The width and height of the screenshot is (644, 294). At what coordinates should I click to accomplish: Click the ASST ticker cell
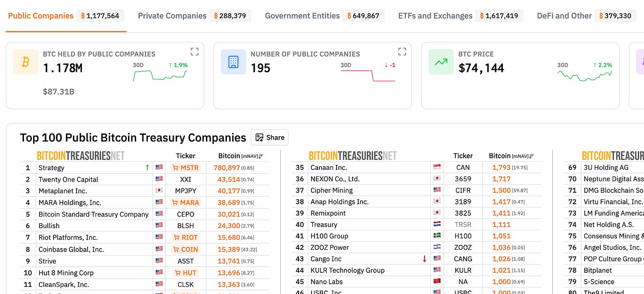click(186, 261)
